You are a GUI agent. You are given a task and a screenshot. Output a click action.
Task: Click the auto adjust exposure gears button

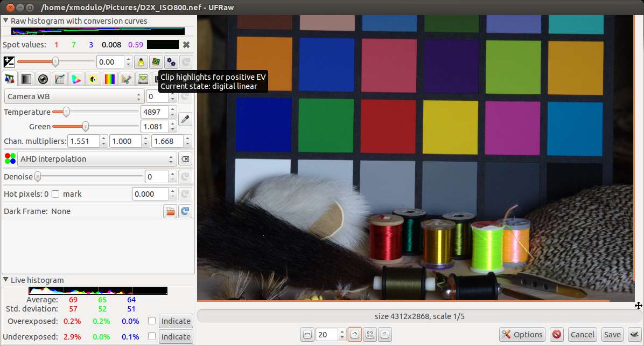click(x=171, y=62)
